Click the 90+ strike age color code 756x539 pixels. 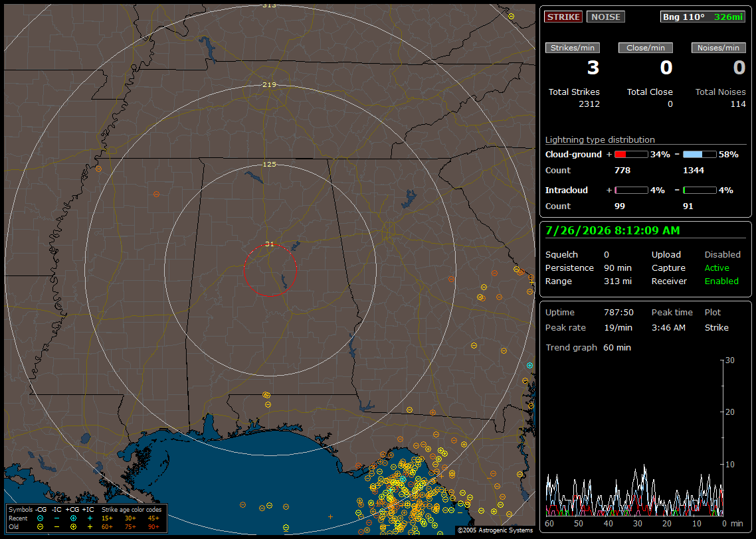click(153, 527)
